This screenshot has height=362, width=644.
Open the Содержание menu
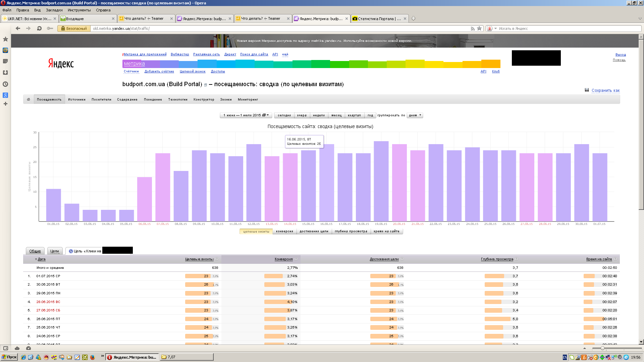point(127,100)
